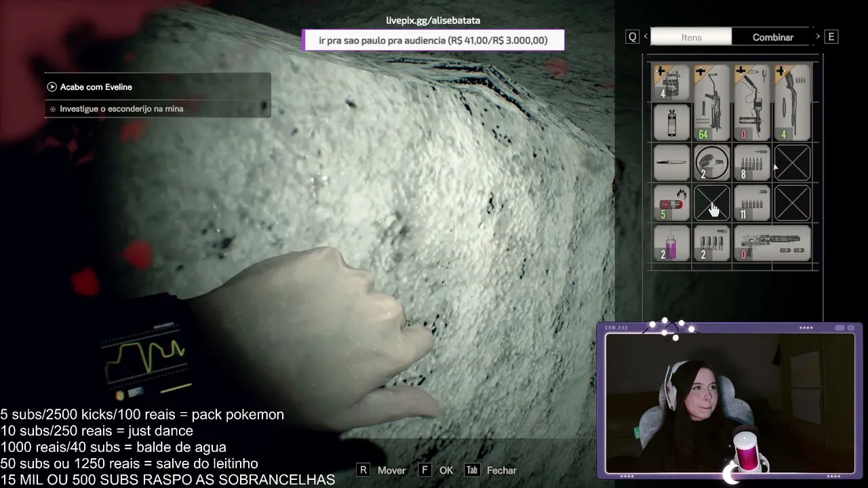
Task: Open the Combinar tab
Action: (x=772, y=37)
